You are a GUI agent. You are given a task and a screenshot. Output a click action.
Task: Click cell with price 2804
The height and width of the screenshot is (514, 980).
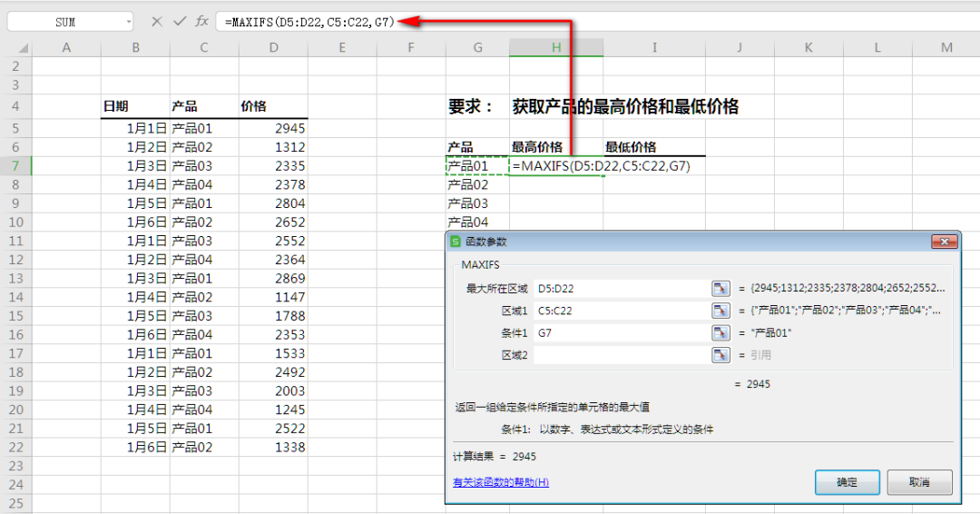point(273,203)
